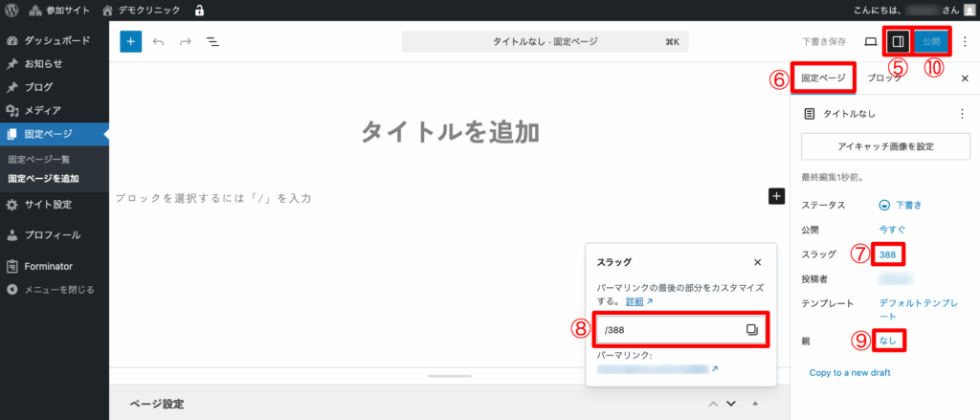Image resolution: width=980 pixels, height=420 pixels.
Task: Open the ステータス 下書き dropdown
Action: coord(900,205)
